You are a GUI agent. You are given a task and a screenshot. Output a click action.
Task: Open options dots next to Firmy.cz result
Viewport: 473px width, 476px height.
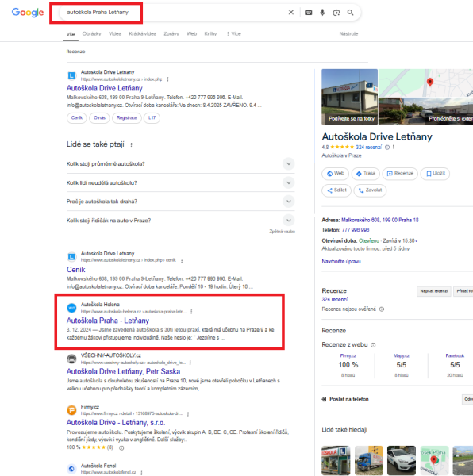pyautogui.click(x=188, y=414)
